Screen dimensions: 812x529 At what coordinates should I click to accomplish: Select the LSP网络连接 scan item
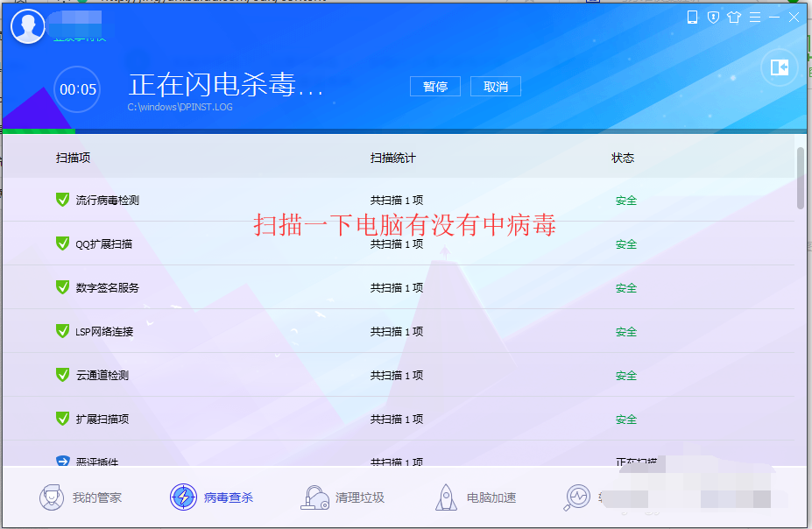[104, 332]
